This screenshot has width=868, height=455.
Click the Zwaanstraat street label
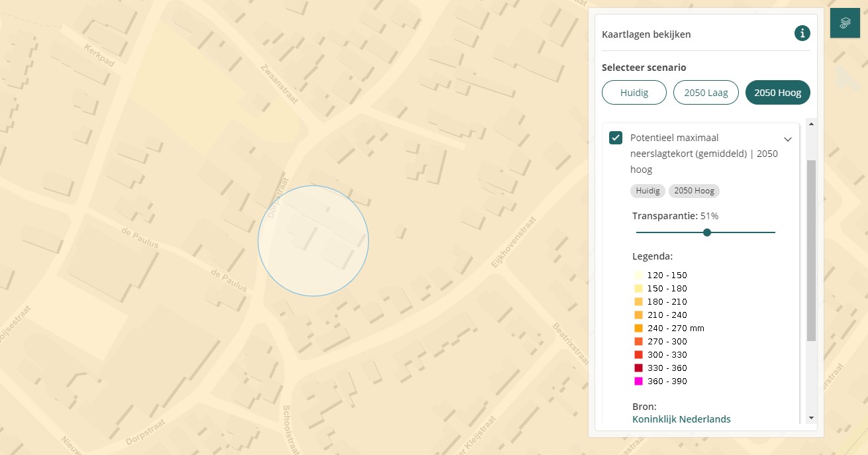279,84
